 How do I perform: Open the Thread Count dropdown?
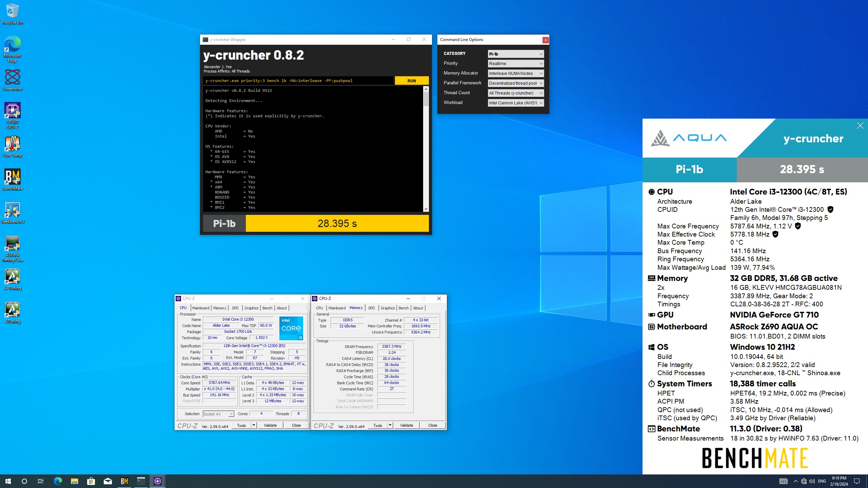tap(516, 93)
